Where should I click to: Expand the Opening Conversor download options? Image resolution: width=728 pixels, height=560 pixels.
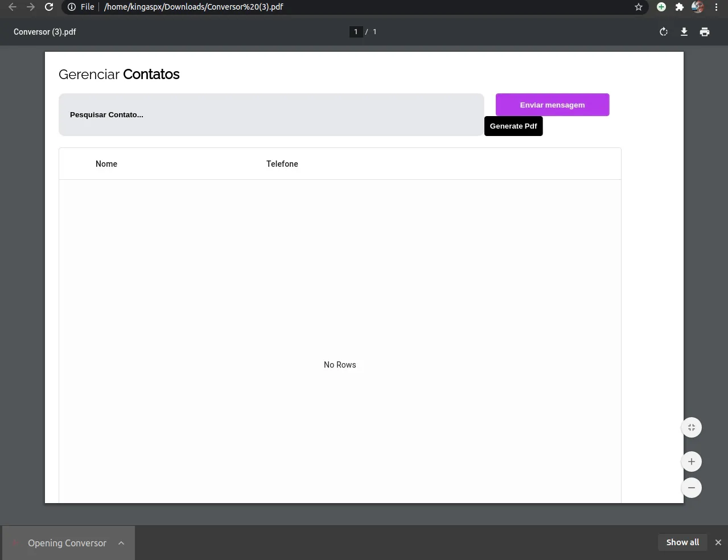(x=121, y=543)
